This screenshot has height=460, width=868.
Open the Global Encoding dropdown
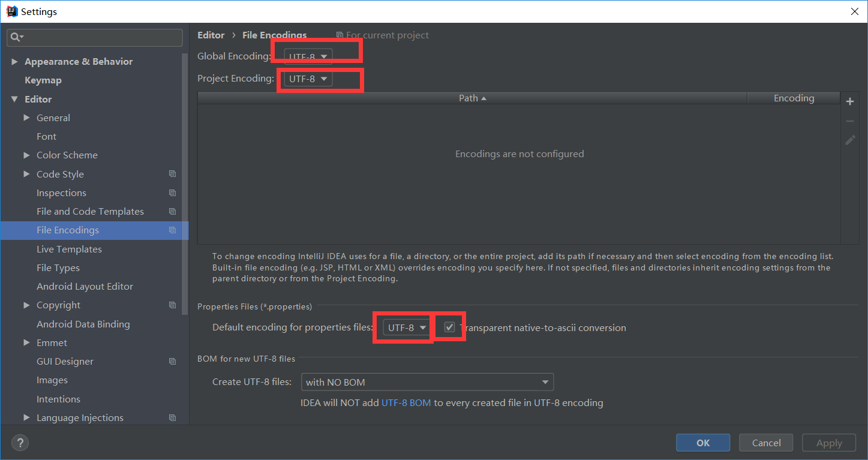308,56
